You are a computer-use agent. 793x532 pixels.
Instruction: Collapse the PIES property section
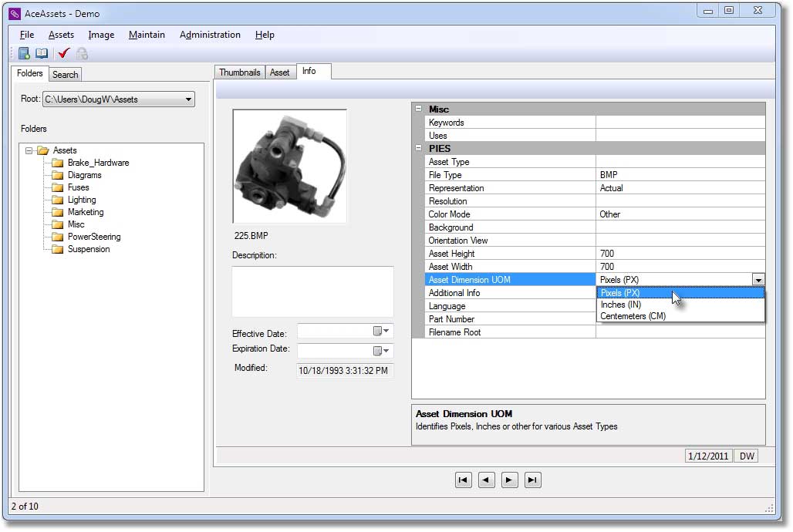coord(418,148)
